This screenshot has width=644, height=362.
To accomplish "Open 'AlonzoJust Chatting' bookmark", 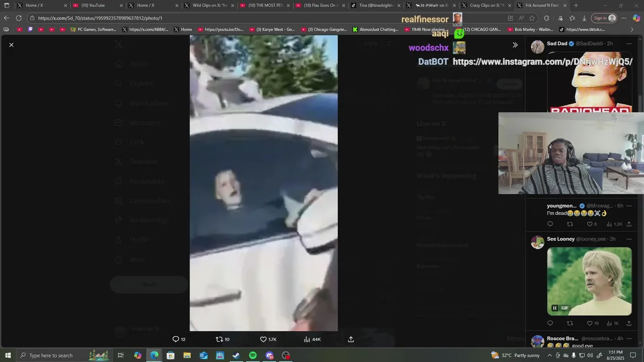I will [375, 29].
